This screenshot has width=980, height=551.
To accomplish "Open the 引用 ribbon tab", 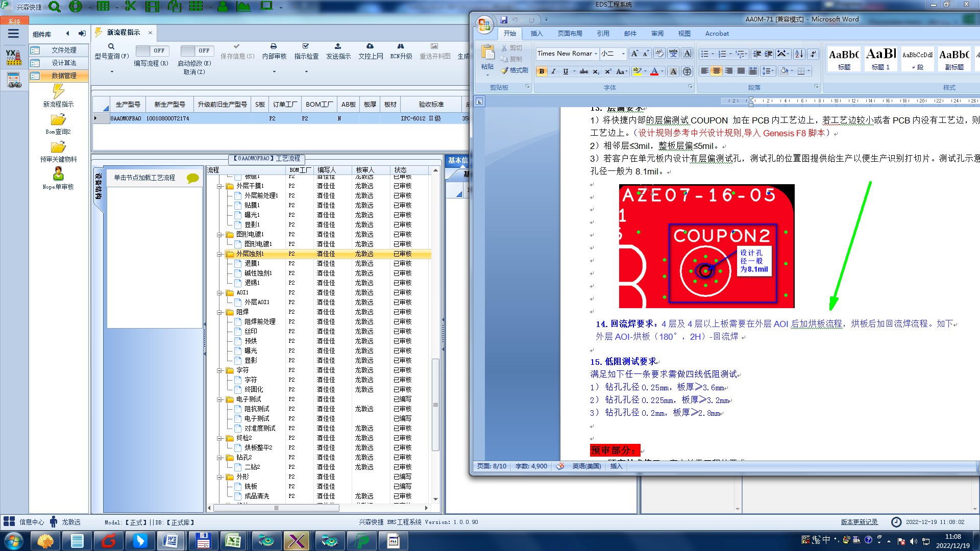I will (603, 34).
